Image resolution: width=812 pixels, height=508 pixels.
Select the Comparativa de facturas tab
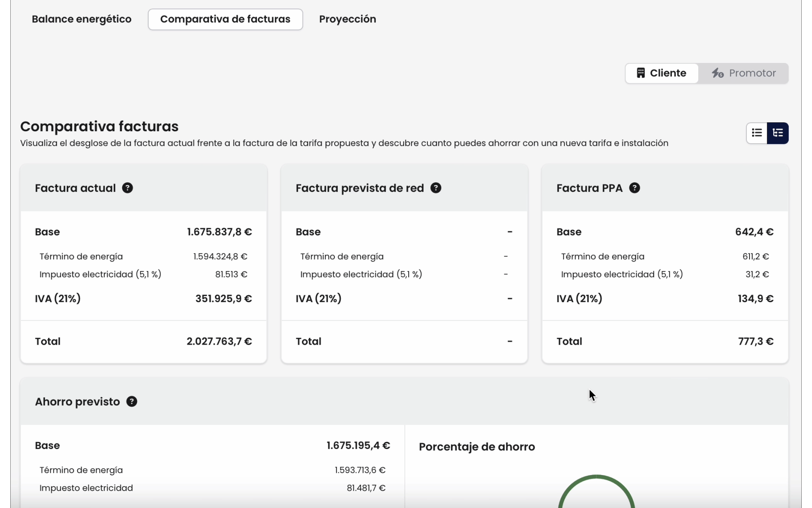[x=225, y=19]
